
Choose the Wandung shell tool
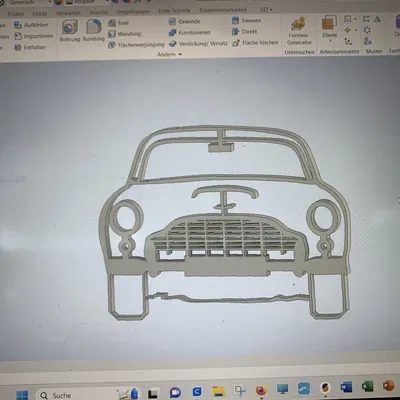pos(124,34)
